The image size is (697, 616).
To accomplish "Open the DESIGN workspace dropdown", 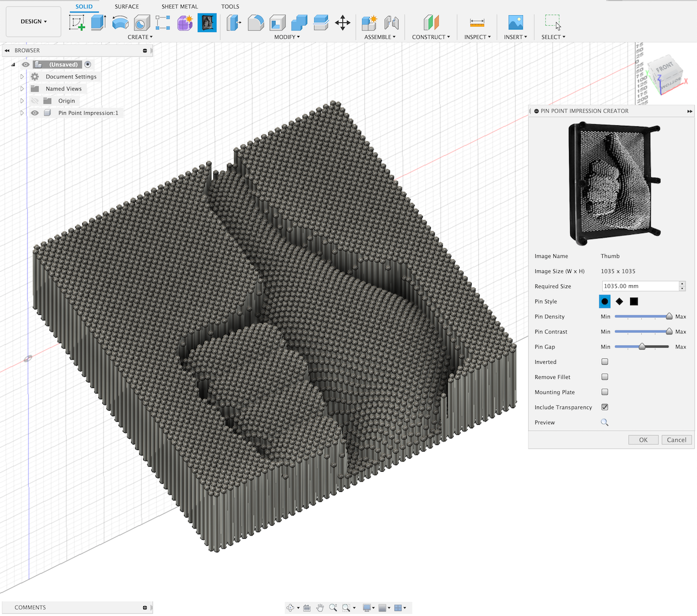I will [x=34, y=21].
